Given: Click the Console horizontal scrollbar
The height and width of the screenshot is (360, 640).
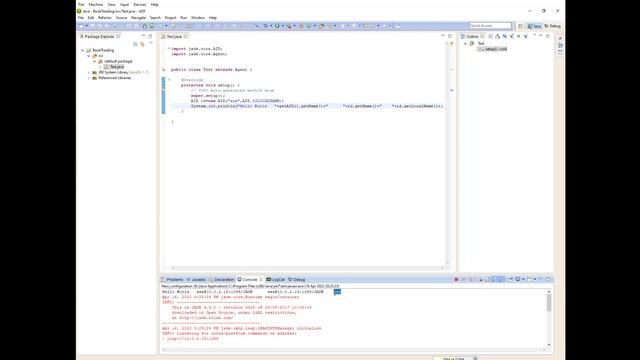Looking at the screenshot, I should (x=353, y=349).
